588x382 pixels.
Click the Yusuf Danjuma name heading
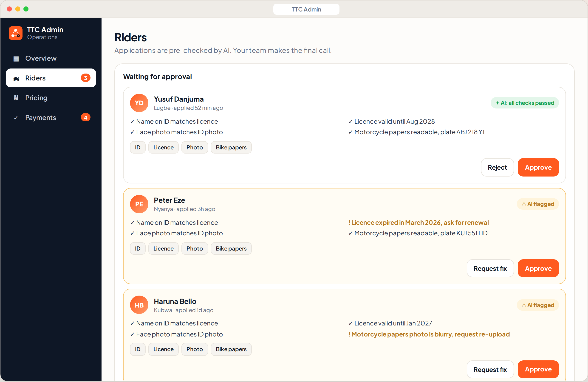(179, 99)
